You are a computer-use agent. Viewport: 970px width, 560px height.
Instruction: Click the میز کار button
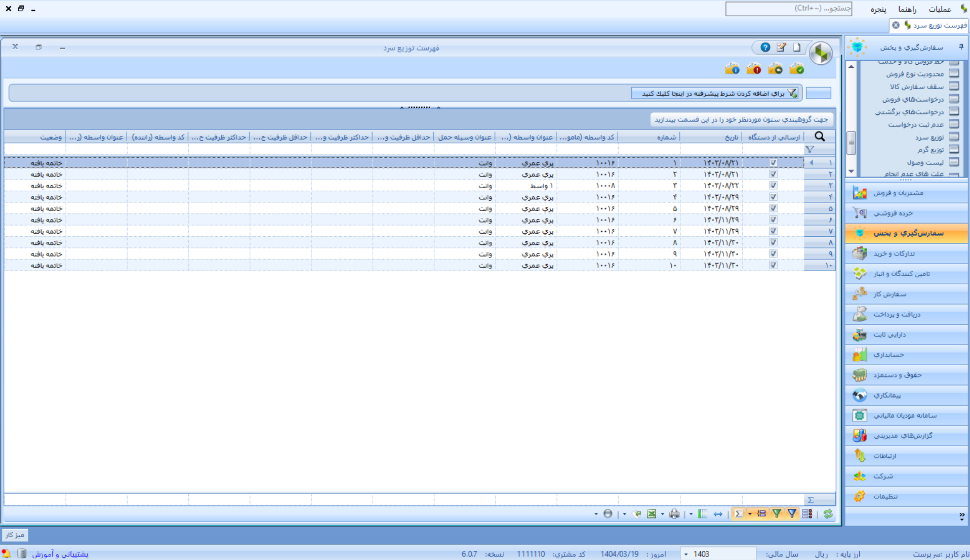(x=15, y=535)
